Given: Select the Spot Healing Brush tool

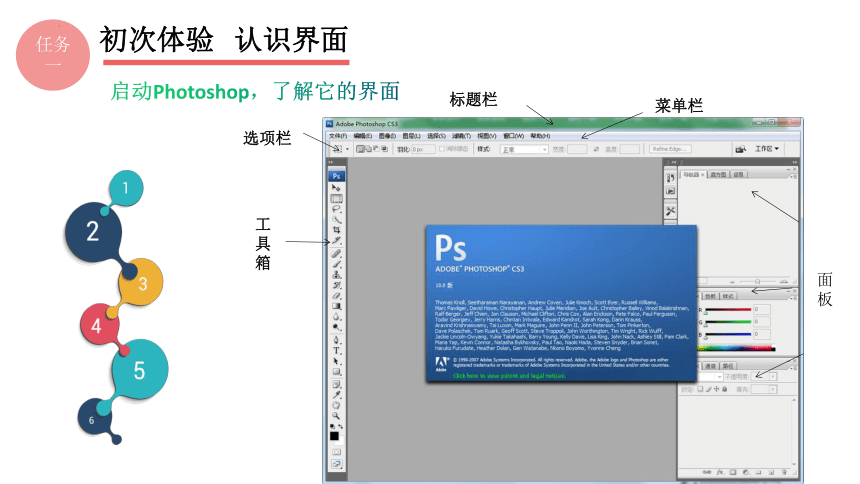Looking at the screenshot, I should 336,254.
